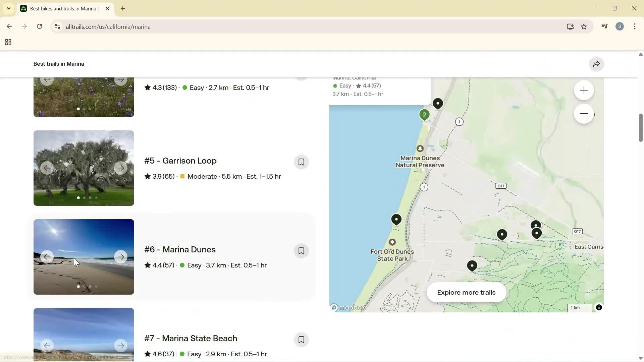This screenshot has height=362, width=644.
Task: Open the Mapbox info icon below the map
Action: 599,307
